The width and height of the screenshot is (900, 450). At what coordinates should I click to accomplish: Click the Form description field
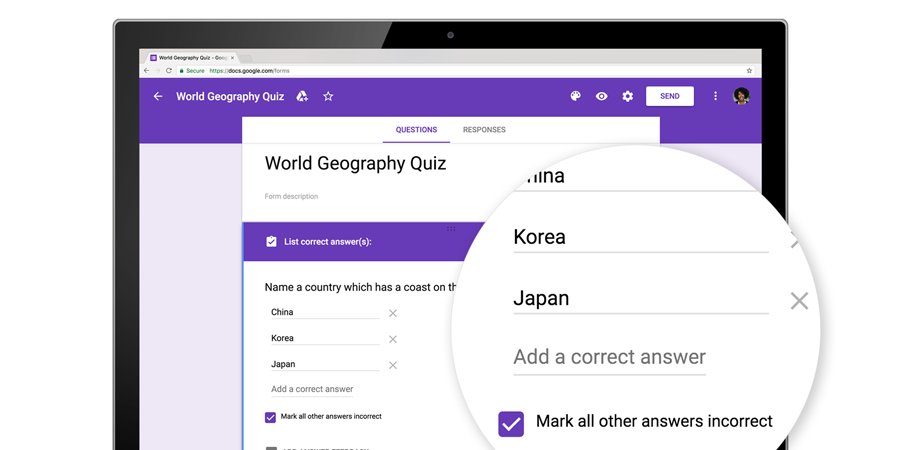[x=291, y=196]
